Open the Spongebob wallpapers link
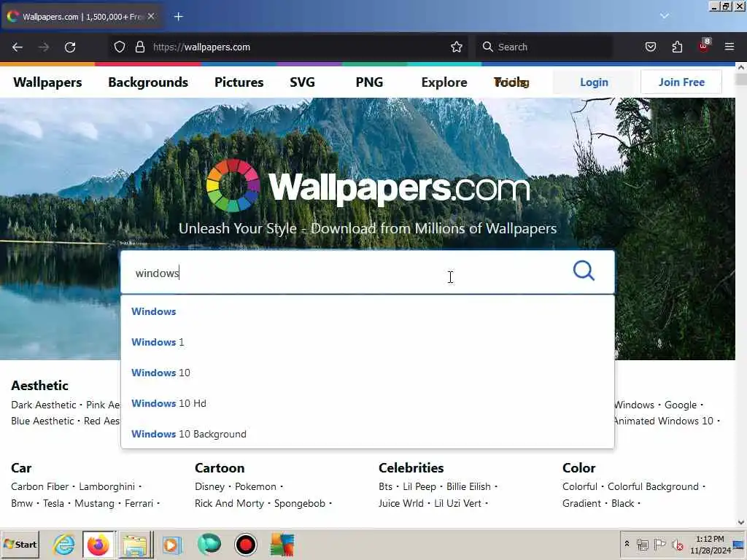 (300, 503)
